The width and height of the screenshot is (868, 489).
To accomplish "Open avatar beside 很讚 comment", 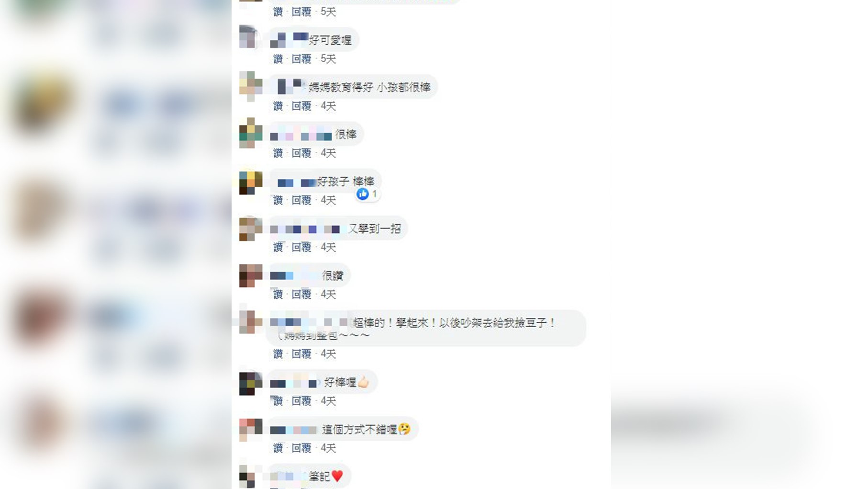I will coord(250,275).
